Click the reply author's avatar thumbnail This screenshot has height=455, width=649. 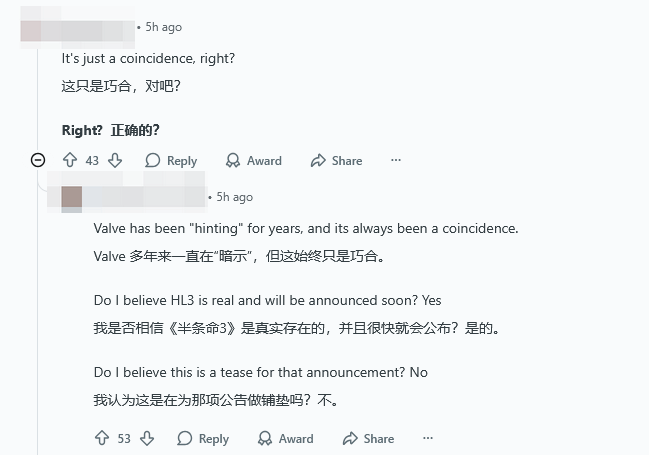pyautogui.click(x=72, y=197)
